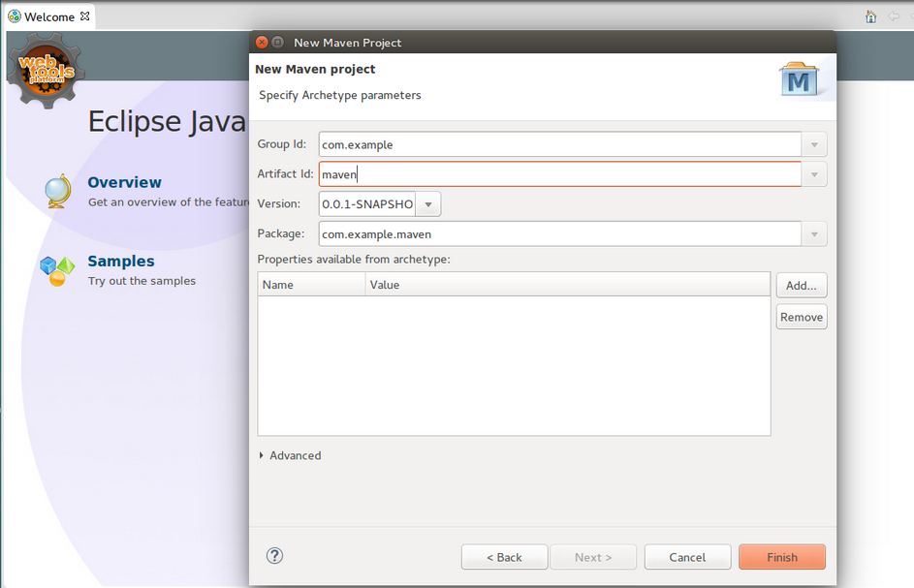Click the Finish button
The image size is (914, 588).
pos(781,557)
